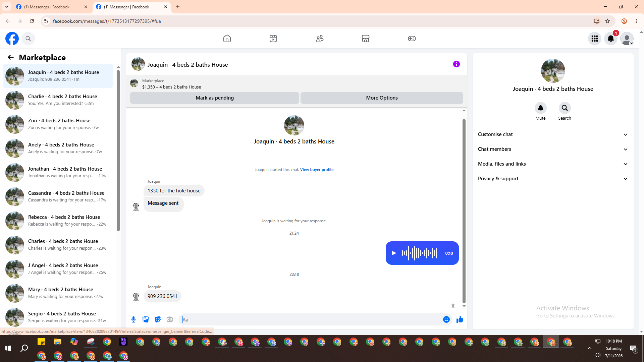Open the Marketplace storefront icon
Image resolution: width=644 pixels, height=362 pixels.
366,39
